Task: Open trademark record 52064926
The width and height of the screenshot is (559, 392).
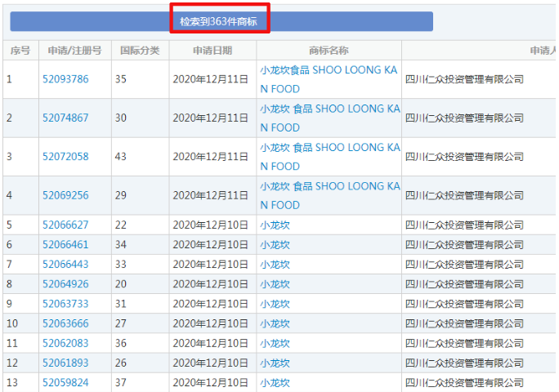Action: (x=65, y=283)
